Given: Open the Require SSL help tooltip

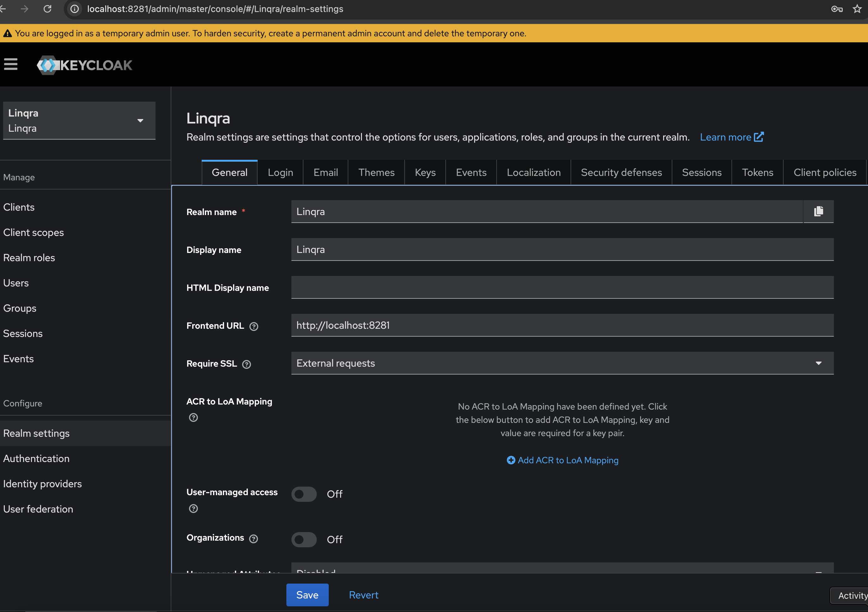Looking at the screenshot, I should [x=246, y=364].
